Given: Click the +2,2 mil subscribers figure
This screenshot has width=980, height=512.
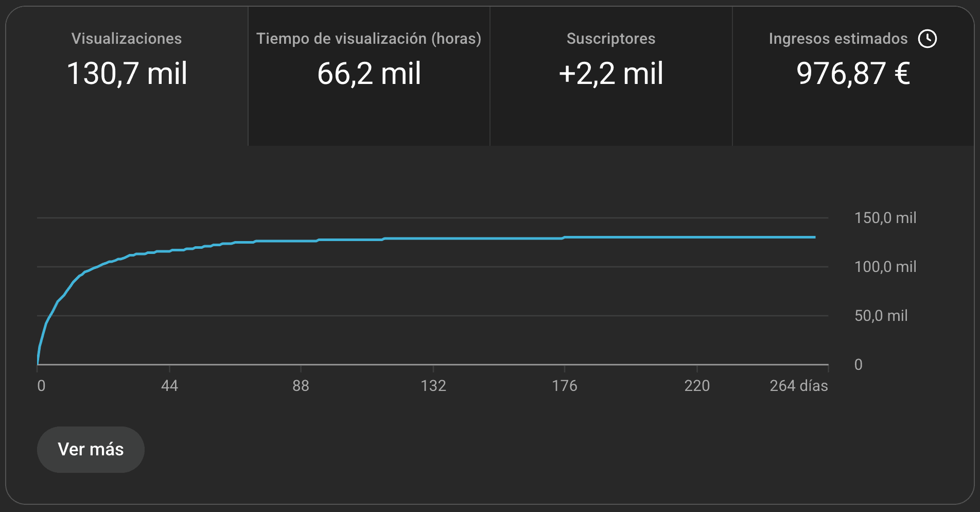Looking at the screenshot, I should pos(611,73).
